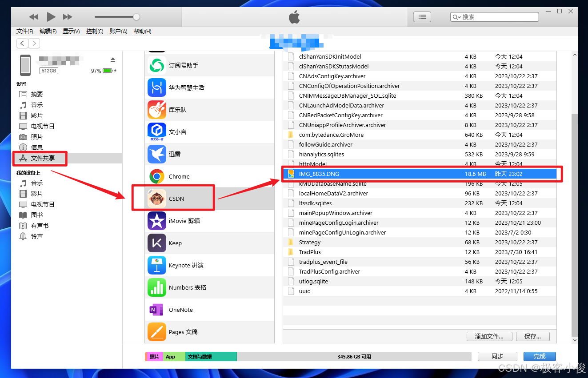Image resolution: width=588 pixels, height=378 pixels.
Task: Select the Keynote 讲演 app icon
Action: (157, 265)
